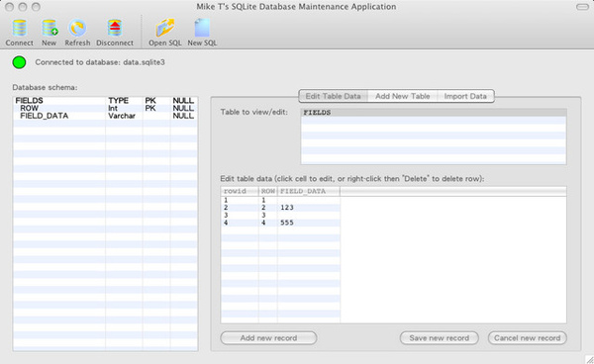Select the FIELDS table in schema tree

29,101
